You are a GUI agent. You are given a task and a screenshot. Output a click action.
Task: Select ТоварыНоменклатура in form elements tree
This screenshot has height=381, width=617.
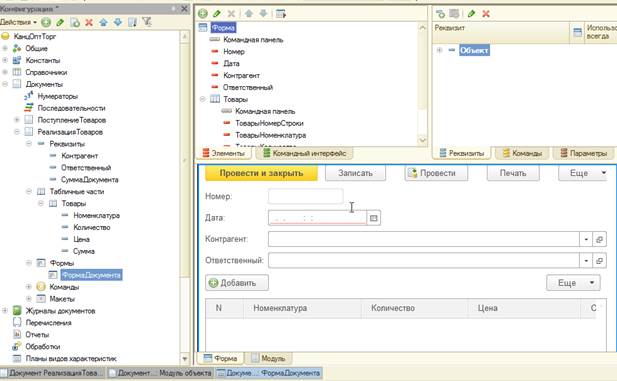pyautogui.click(x=270, y=135)
